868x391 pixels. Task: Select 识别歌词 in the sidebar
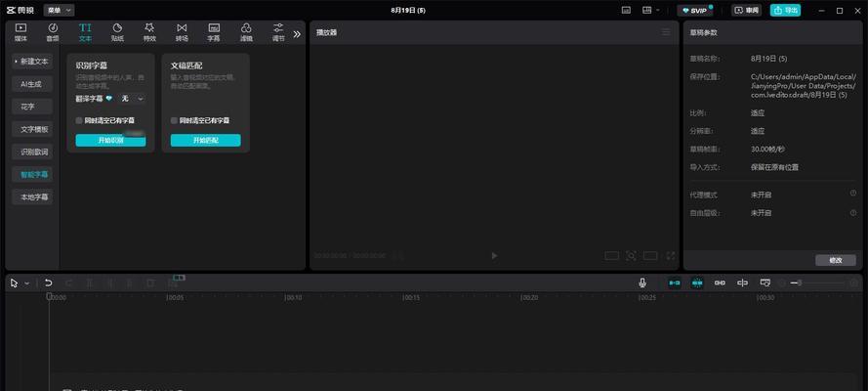tap(32, 152)
